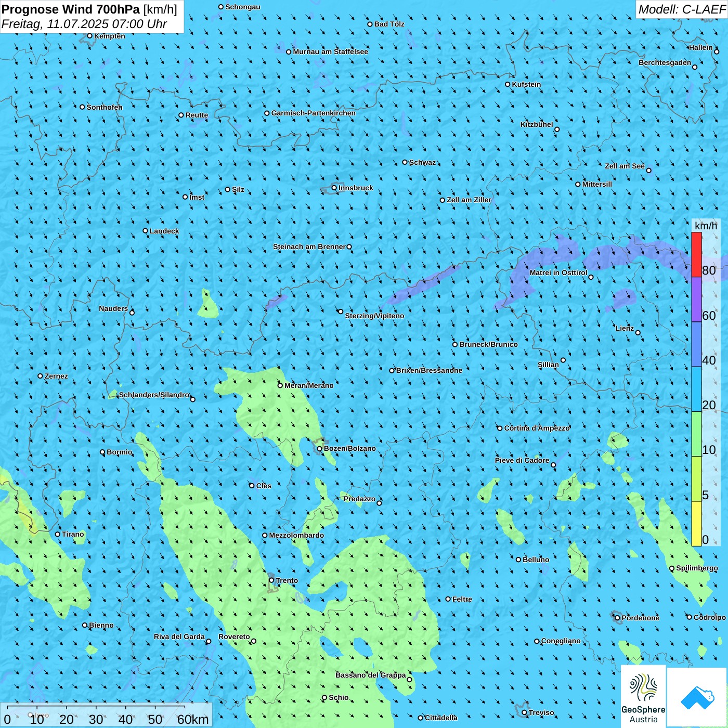Viewport: 728px width, 728px height.
Task: Click the Treviso label
Action: pyautogui.click(x=541, y=712)
